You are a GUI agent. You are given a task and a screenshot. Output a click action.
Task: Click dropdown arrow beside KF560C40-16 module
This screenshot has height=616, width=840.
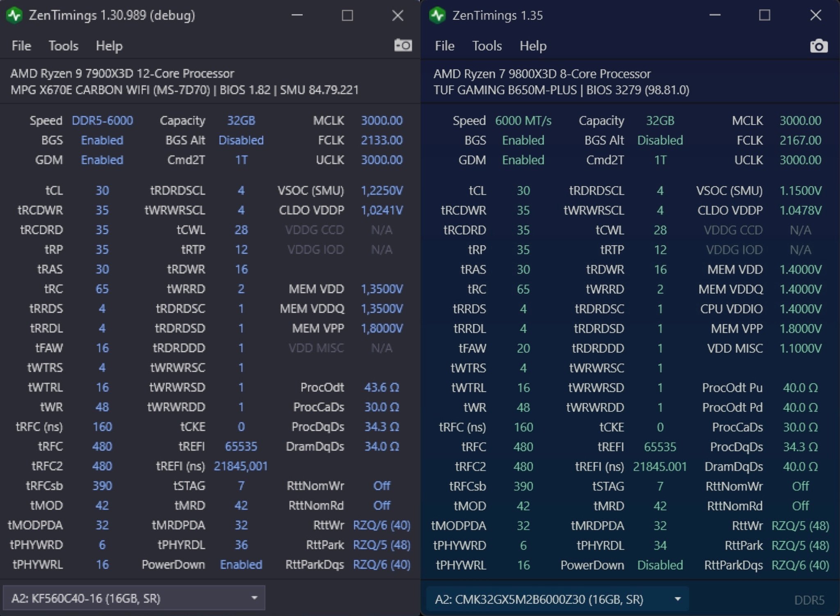tap(254, 598)
